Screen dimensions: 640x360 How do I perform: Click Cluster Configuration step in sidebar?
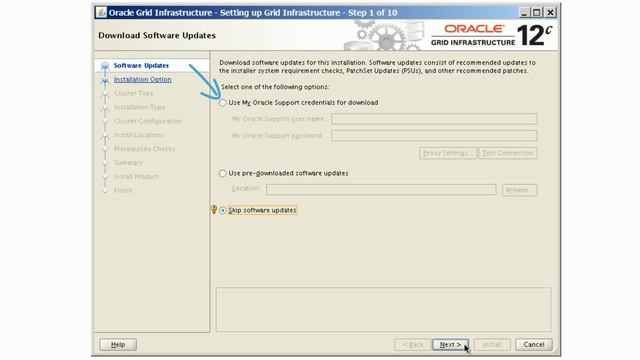pyautogui.click(x=148, y=121)
